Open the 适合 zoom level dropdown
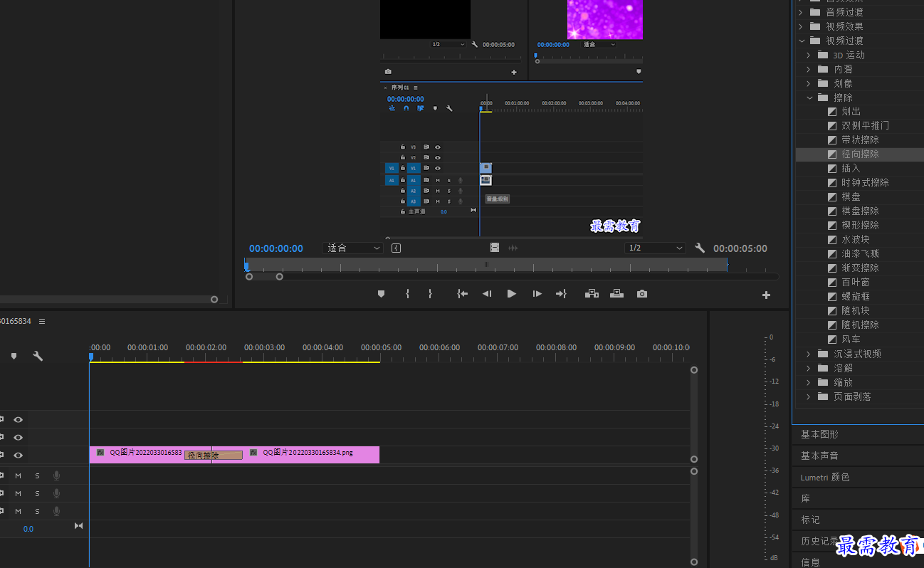Screen dimensions: 924x568 [352, 248]
